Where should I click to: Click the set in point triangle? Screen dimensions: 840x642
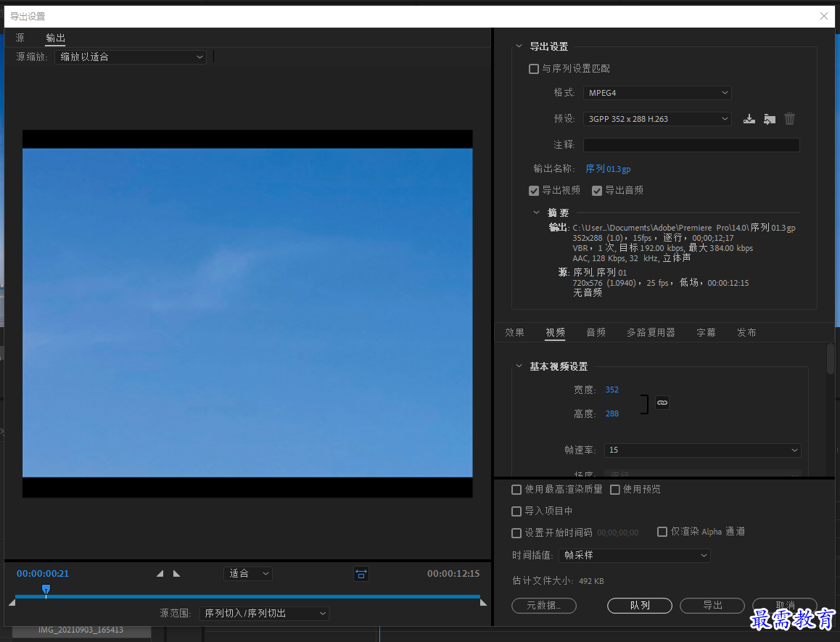tap(160, 573)
